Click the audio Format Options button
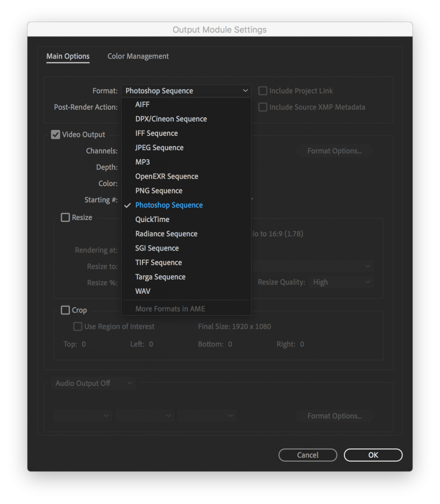 pyautogui.click(x=335, y=416)
